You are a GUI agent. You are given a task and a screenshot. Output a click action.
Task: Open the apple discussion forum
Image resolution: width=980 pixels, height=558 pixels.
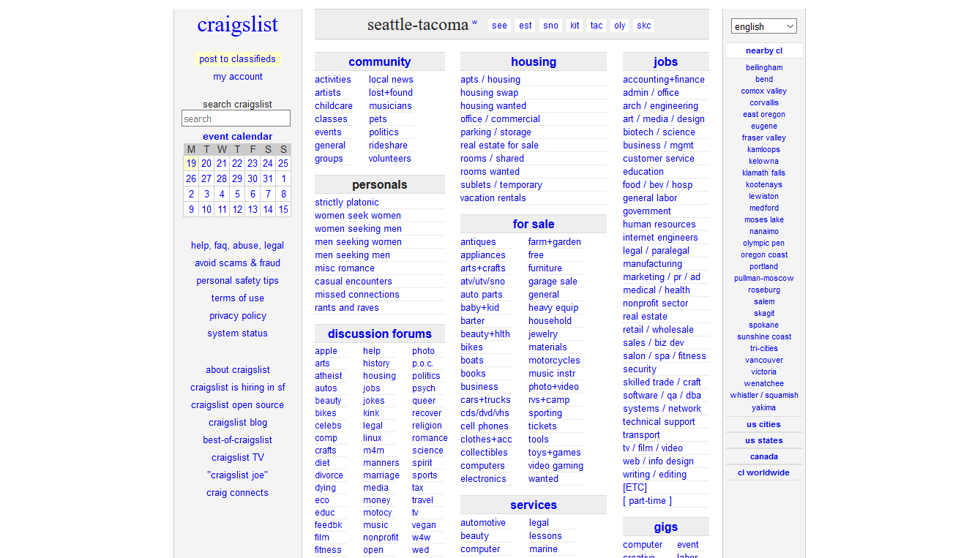[326, 351]
